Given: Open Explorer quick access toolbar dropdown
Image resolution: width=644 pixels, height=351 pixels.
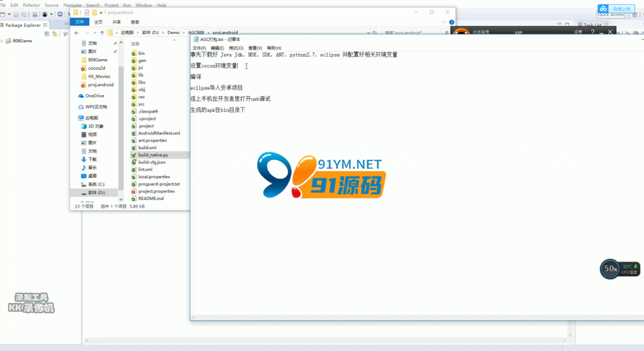Looking at the screenshot, I should [101, 13].
